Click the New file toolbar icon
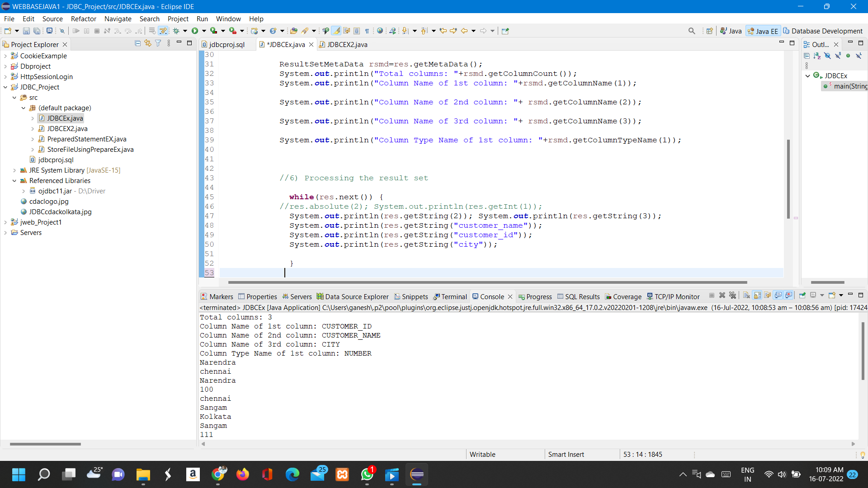 tap(8, 31)
